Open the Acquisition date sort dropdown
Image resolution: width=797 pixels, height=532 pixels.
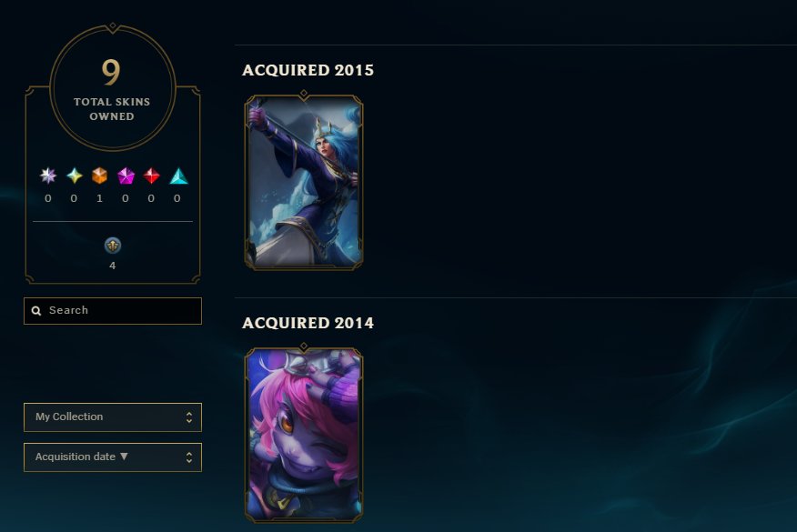coord(113,457)
